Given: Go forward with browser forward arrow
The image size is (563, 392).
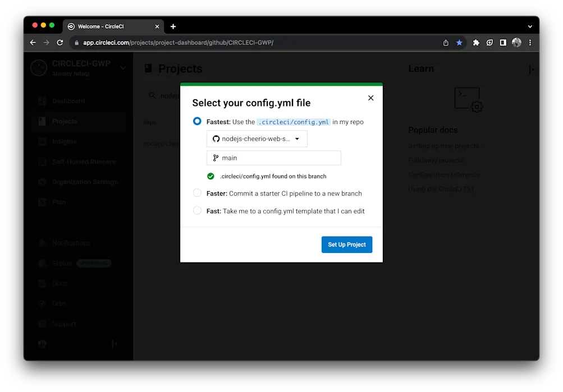Looking at the screenshot, I should click(x=47, y=43).
